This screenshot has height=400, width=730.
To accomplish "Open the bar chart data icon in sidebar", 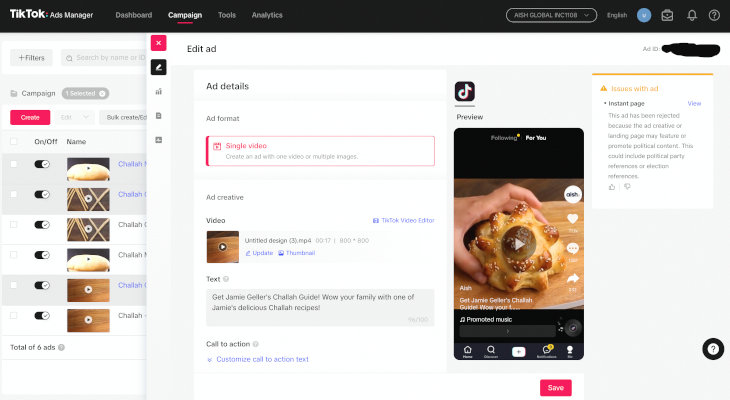I will [158, 91].
